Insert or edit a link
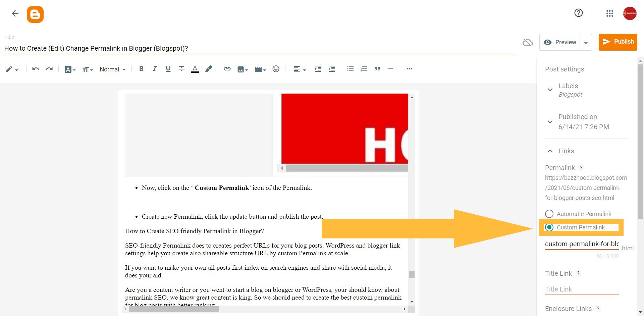 (x=227, y=69)
